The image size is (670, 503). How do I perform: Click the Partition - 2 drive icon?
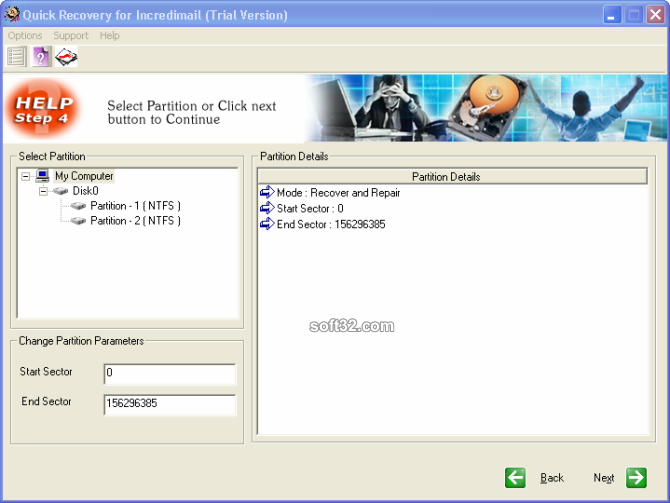[78, 221]
